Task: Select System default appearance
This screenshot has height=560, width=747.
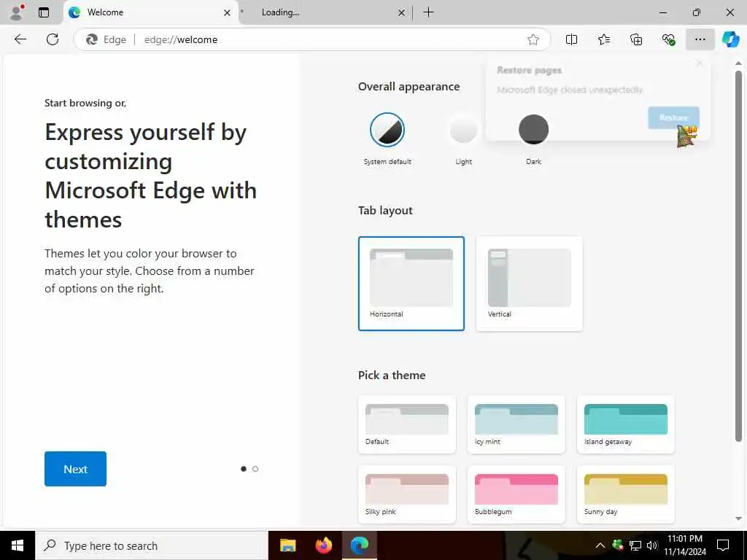Action: (387, 130)
